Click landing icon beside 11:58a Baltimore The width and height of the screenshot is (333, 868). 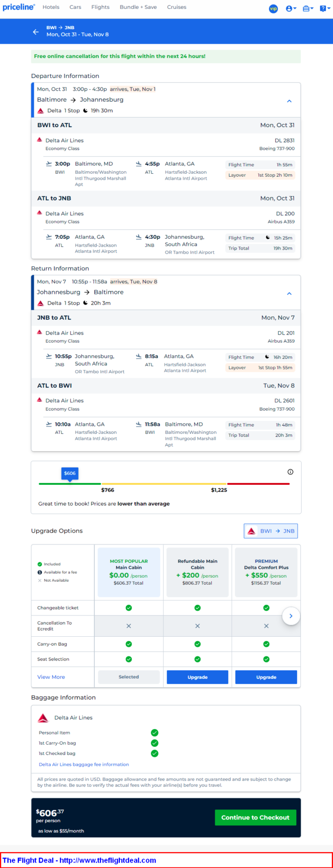(139, 424)
